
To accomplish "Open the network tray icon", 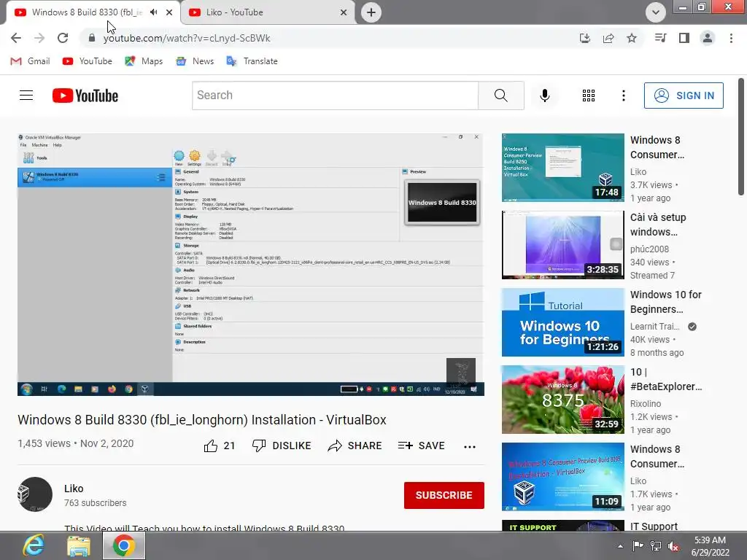I will (656, 546).
